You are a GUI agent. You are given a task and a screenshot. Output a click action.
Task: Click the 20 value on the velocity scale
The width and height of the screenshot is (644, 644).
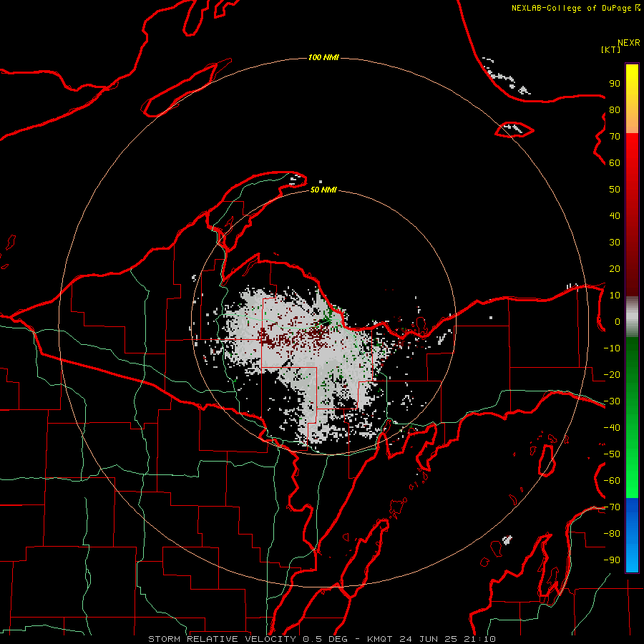point(615,268)
